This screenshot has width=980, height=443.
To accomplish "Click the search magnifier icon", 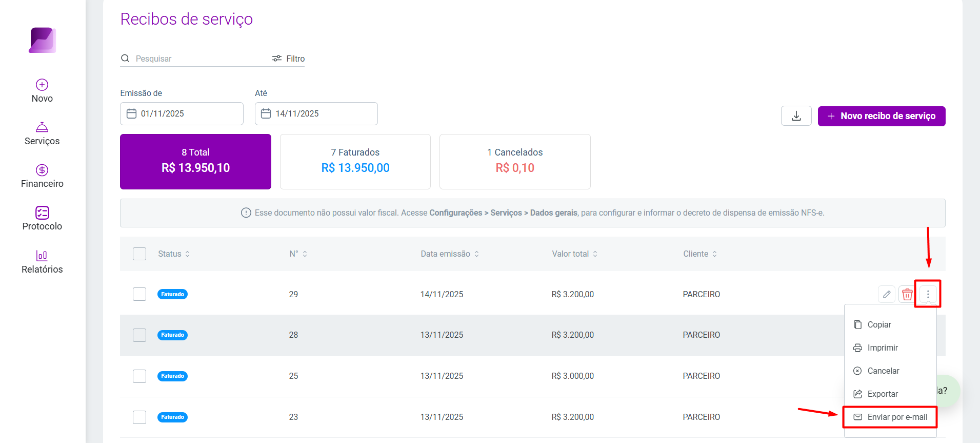I will 125,59.
